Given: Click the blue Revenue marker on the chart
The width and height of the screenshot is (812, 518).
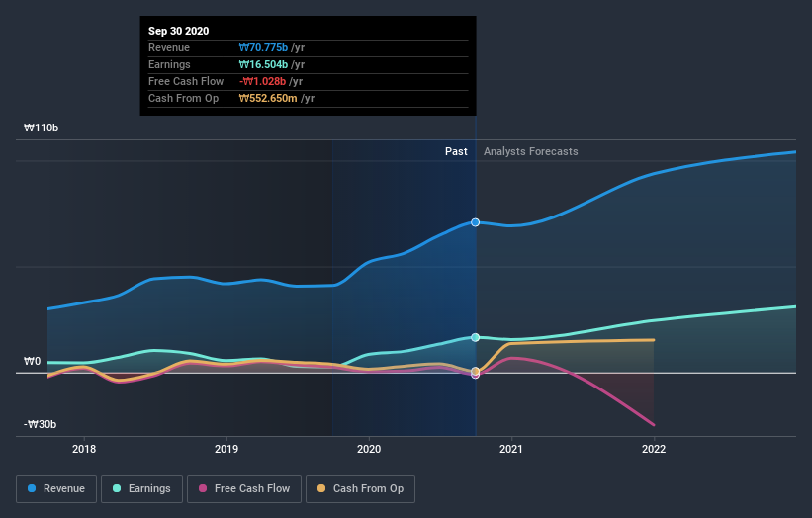Looking at the screenshot, I should [x=476, y=222].
